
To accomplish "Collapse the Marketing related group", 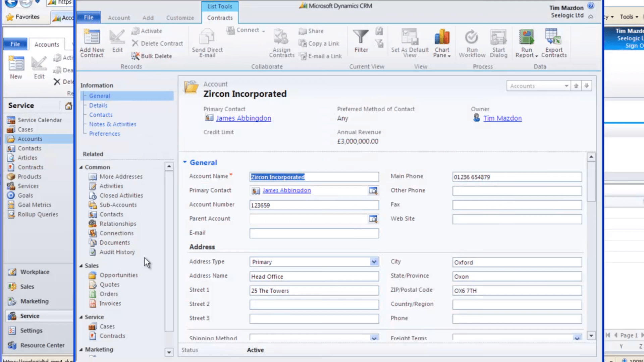I will point(81,349).
